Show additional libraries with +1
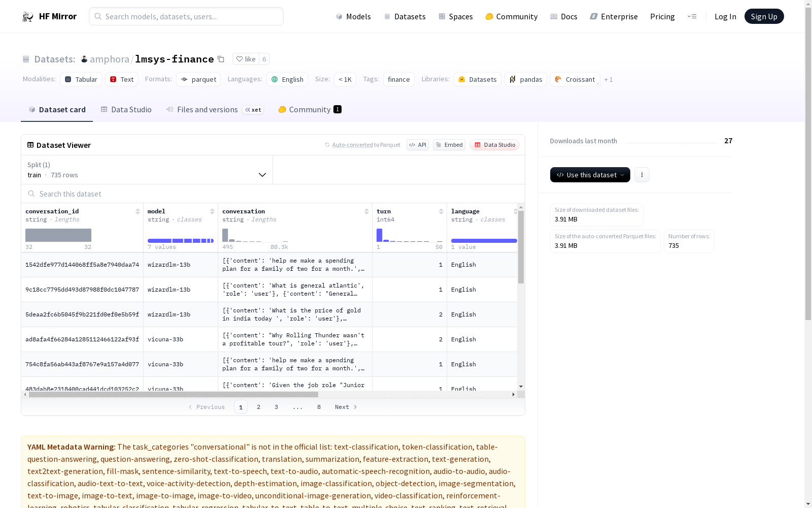The height and width of the screenshot is (508, 812). [608, 79]
